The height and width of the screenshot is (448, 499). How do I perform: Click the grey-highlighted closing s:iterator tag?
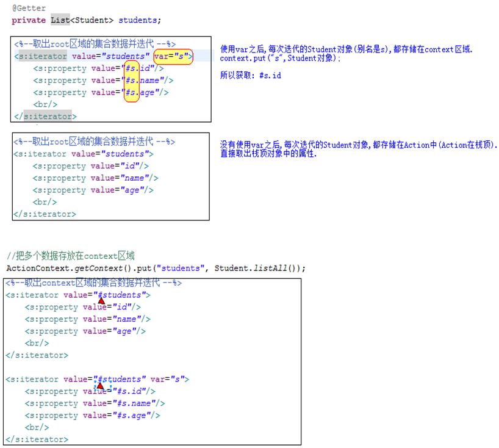pos(48,116)
